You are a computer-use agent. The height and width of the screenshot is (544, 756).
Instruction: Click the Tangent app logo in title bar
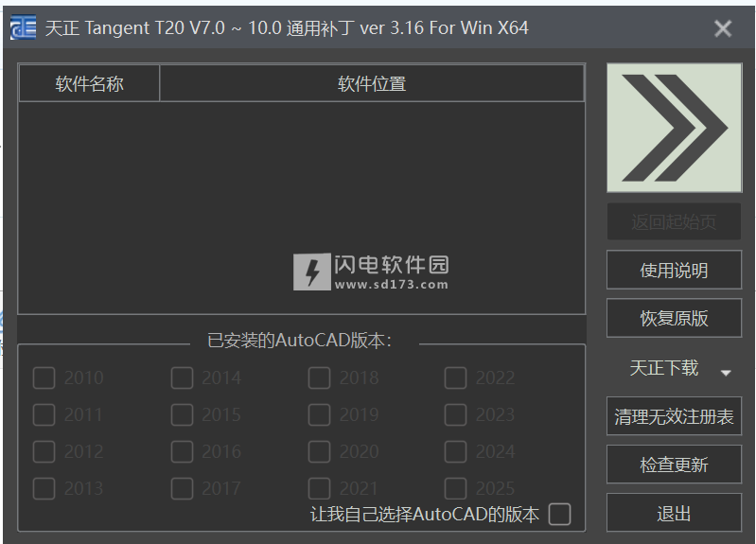click(x=23, y=28)
